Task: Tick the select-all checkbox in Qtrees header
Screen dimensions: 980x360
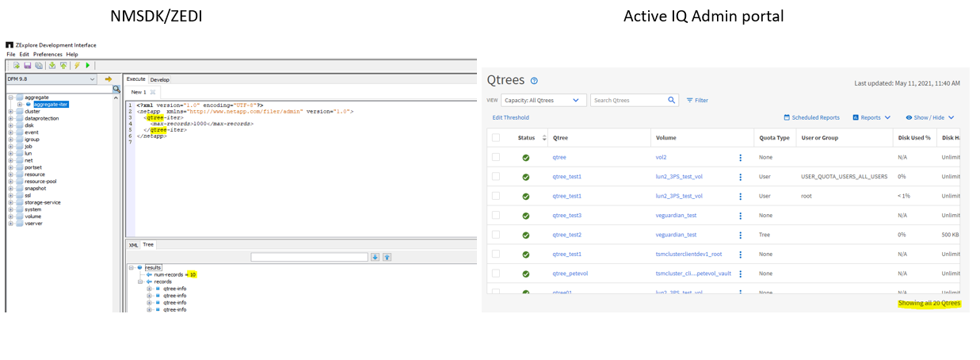Action: 496,138
